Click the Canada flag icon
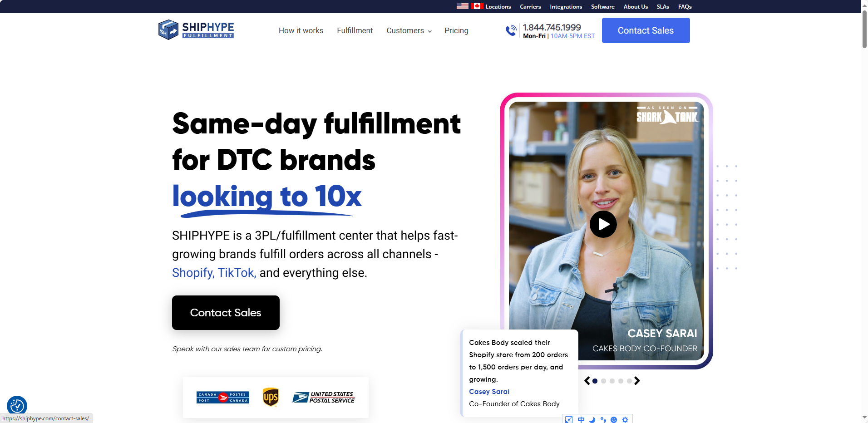 (477, 6)
